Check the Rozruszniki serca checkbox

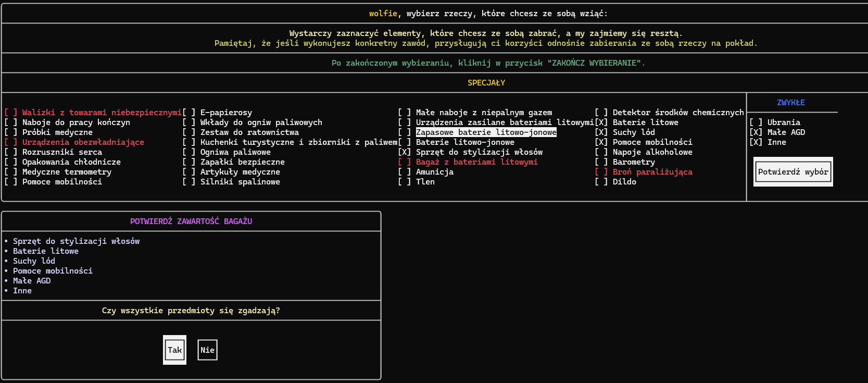tap(10, 152)
